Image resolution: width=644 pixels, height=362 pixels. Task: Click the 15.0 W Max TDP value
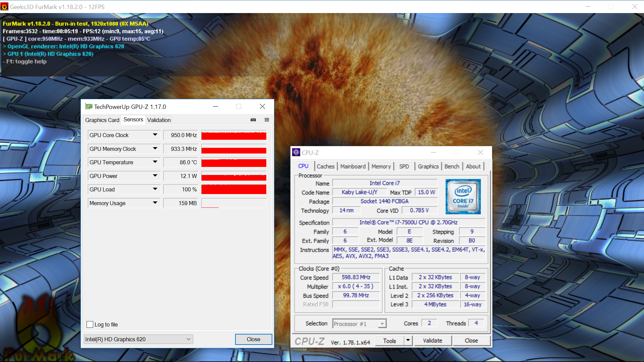click(426, 192)
